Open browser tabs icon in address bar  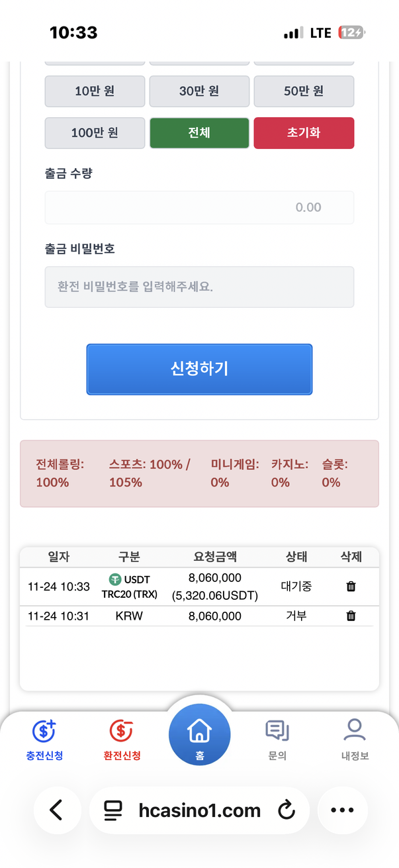point(114,810)
